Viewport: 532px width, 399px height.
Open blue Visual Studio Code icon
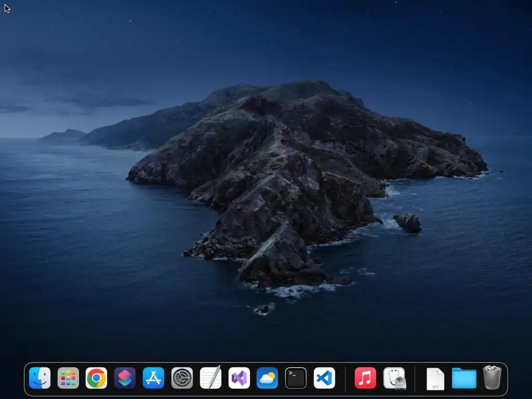pos(324,378)
